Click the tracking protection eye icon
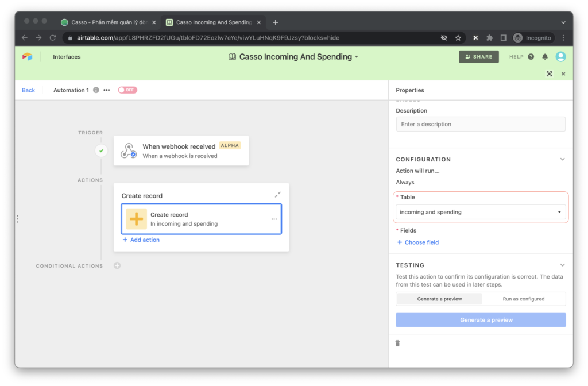 pos(444,38)
